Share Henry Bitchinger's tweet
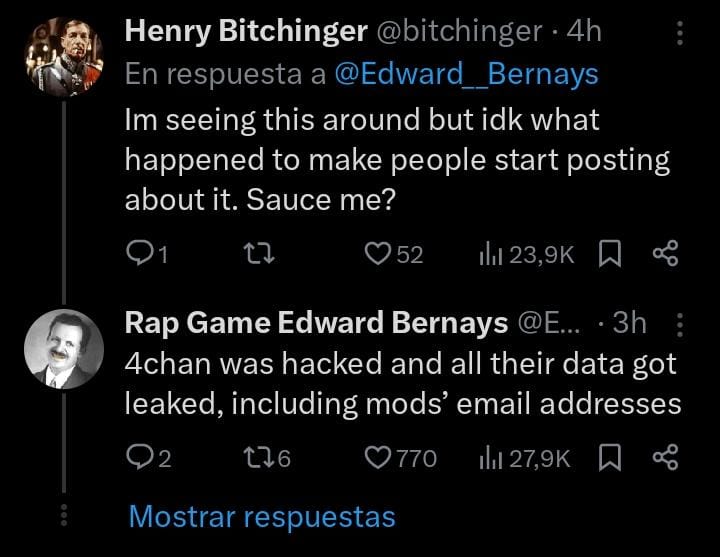The width and height of the screenshot is (720, 557). click(x=665, y=253)
